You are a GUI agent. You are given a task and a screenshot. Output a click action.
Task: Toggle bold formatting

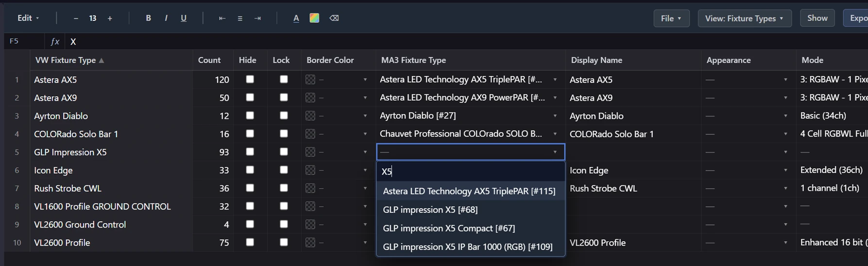point(148,18)
